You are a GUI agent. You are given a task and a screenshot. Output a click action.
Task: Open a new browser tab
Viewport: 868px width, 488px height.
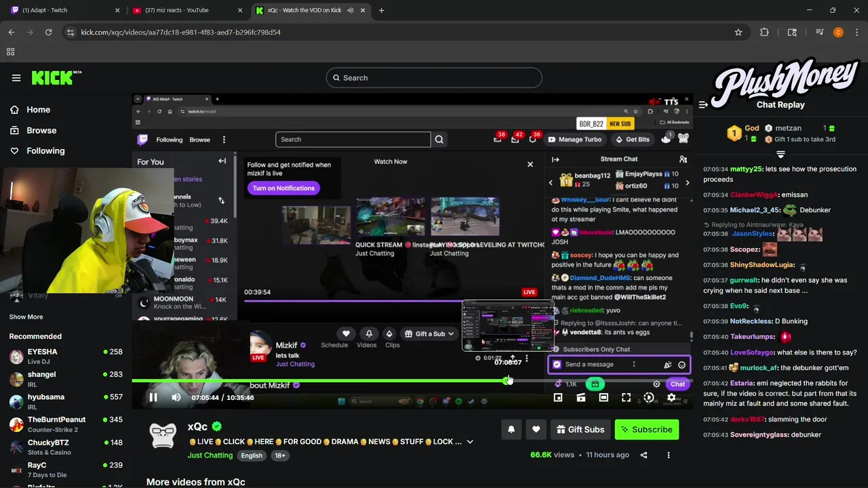point(381,10)
